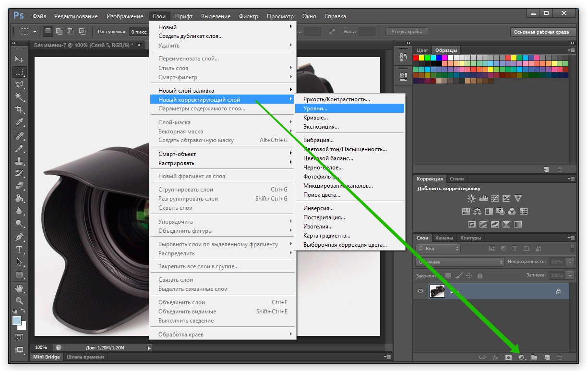Image resolution: width=588 pixels, height=371 pixels.
Task: Toggle visibility eye of the layer
Action: pos(420,291)
